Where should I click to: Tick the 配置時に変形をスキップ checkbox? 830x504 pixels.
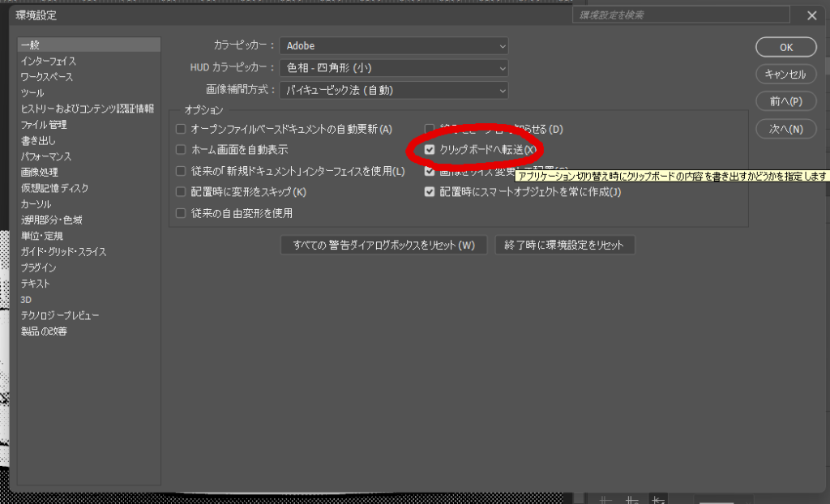tap(182, 192)
